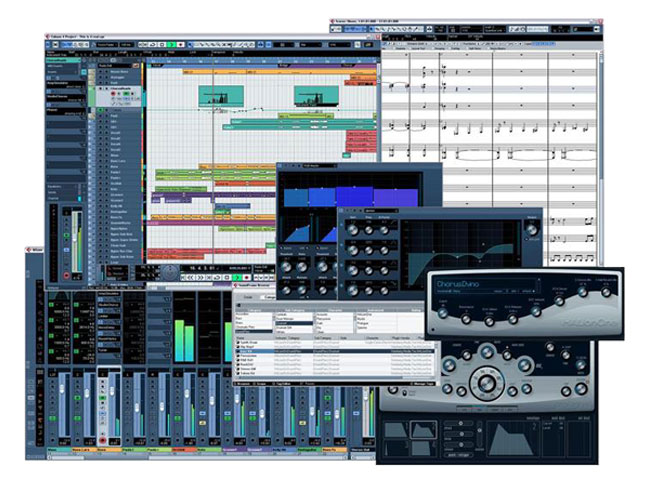Click the Stop button on the transport panel
648x490 pixels.
(226, 277)
